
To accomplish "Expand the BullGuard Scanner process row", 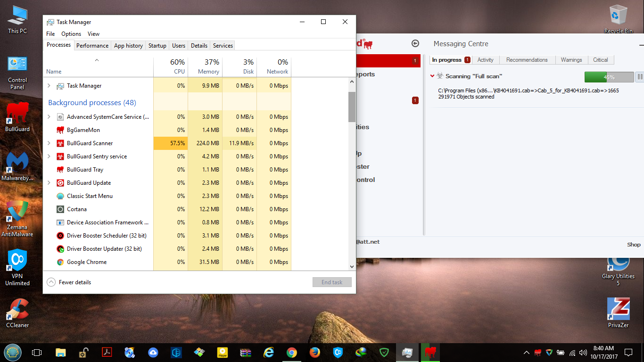I will [49, 143].
